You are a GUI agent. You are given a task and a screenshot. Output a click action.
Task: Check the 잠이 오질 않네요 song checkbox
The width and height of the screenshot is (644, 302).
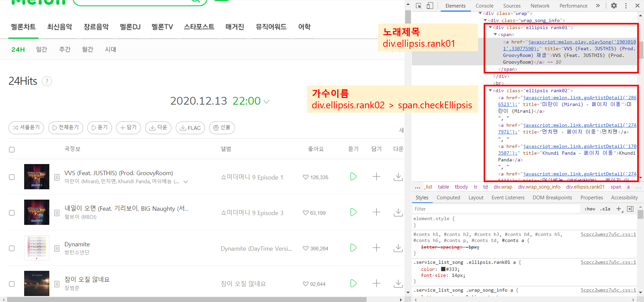click(x=12, y=284)
